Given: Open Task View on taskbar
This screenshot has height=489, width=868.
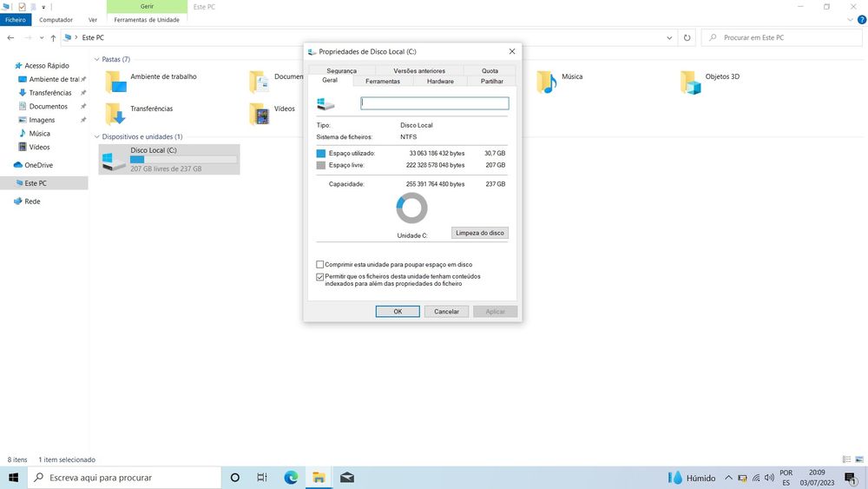Looking at the screenshot, I should click(x=262, y=478).
